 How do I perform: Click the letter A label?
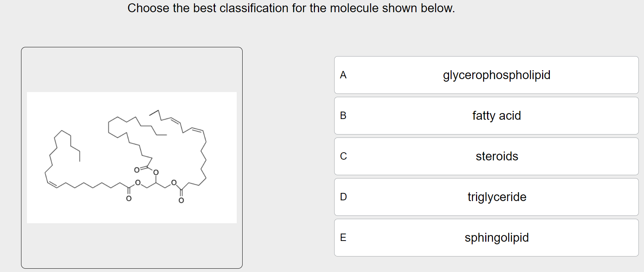coord(343,75)
